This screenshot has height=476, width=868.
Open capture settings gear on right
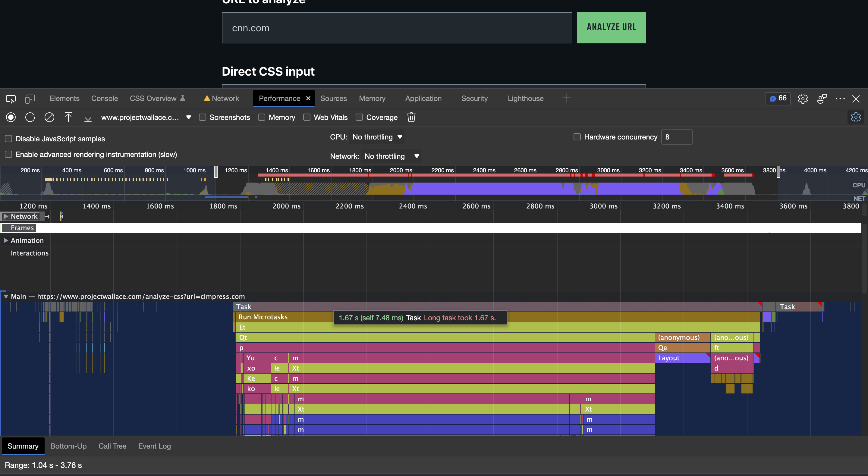coord(856,117)
